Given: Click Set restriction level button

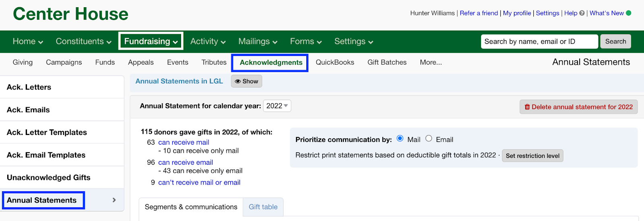Looking at the screenshot, I should tap(533, 156).
